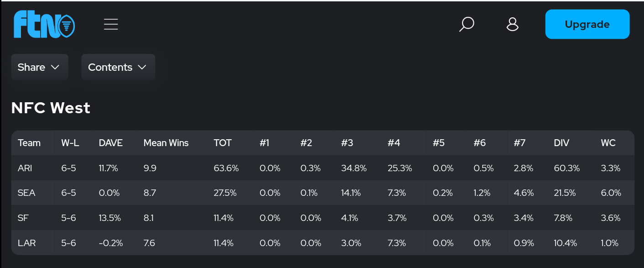This screenshot has width=644, height=268.
Task: Click the Upgrade button
Action: (587, 24)
